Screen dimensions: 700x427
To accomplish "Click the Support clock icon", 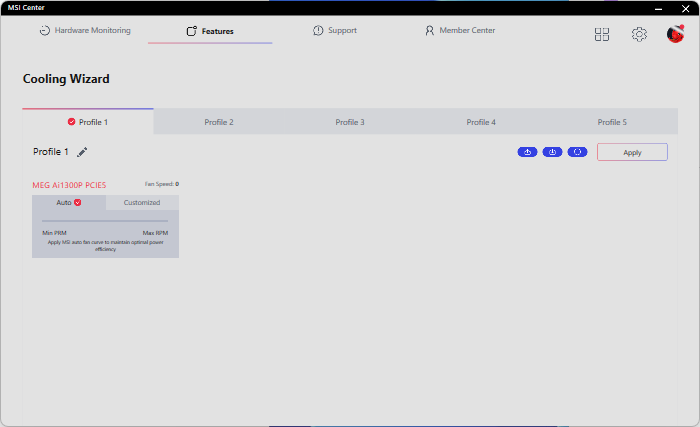I will pos(318,30).
